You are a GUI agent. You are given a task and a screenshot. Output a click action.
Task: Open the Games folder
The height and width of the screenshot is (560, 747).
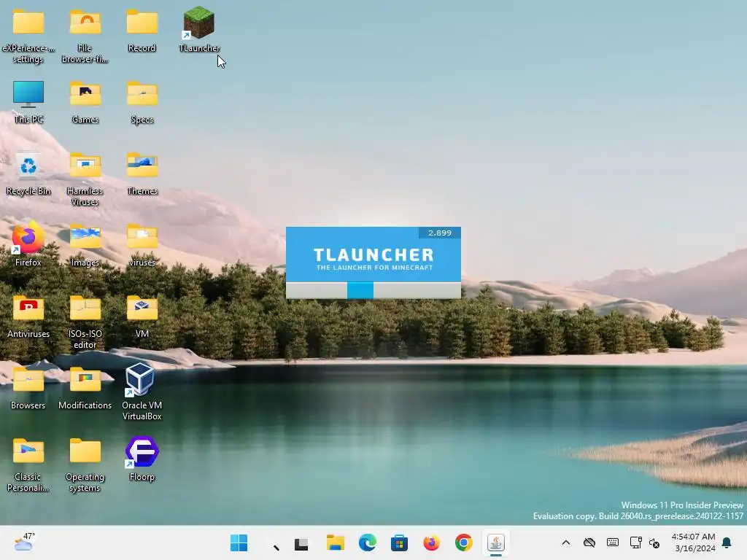point(85,101)
